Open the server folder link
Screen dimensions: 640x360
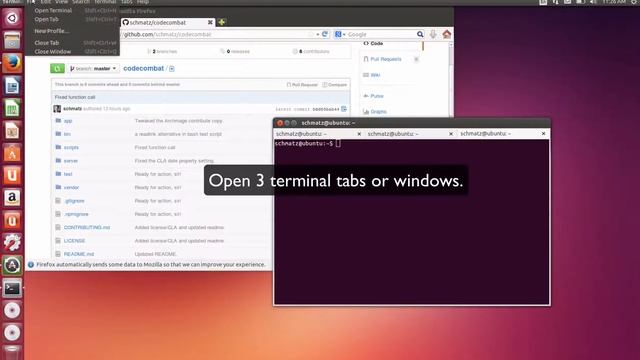click(x=71, y=161)
